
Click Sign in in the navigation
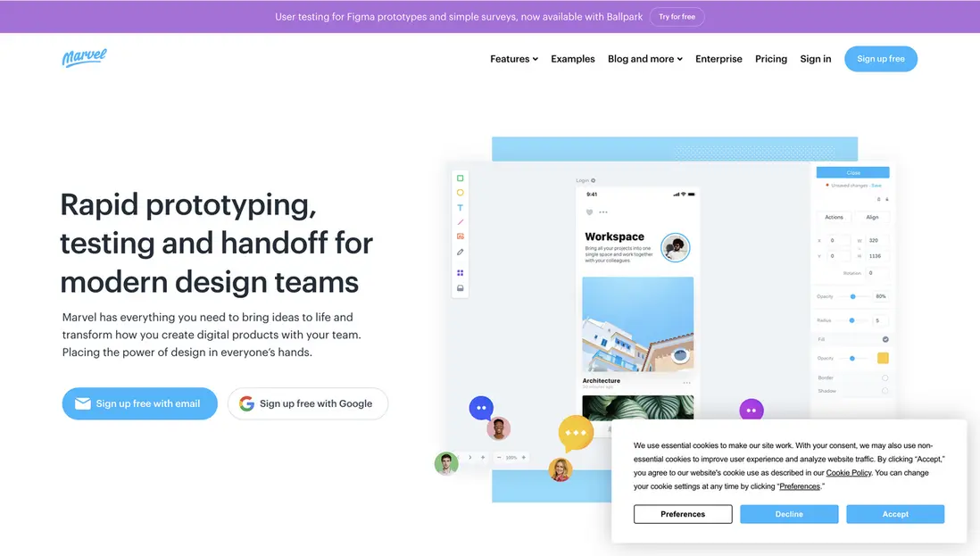816,59
